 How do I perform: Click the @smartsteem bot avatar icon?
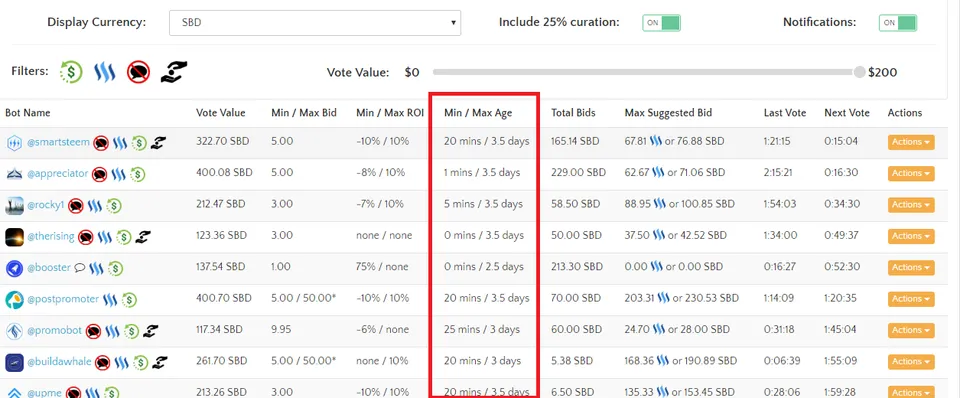pyautogui.click(x=14, y=142)
